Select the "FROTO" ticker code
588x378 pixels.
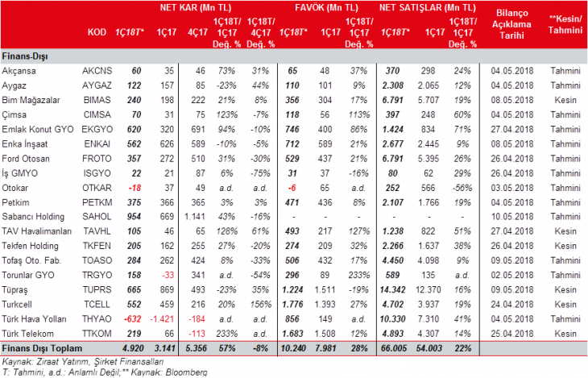tap(97, 159)
